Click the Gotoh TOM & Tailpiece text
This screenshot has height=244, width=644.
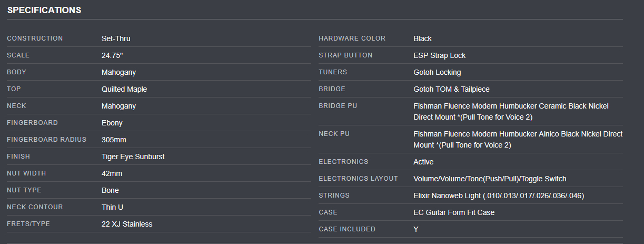tap(452, 89)
